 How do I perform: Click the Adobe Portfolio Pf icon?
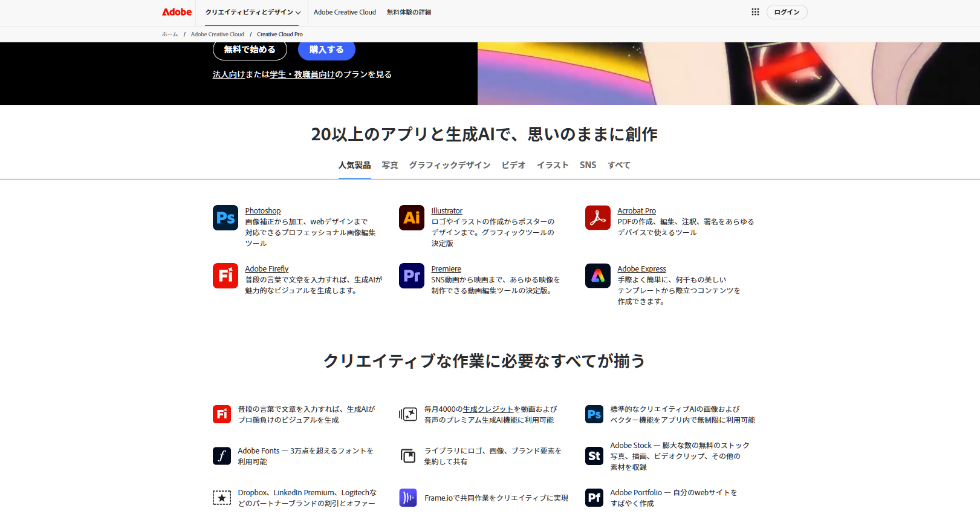[x=594, y=498]
